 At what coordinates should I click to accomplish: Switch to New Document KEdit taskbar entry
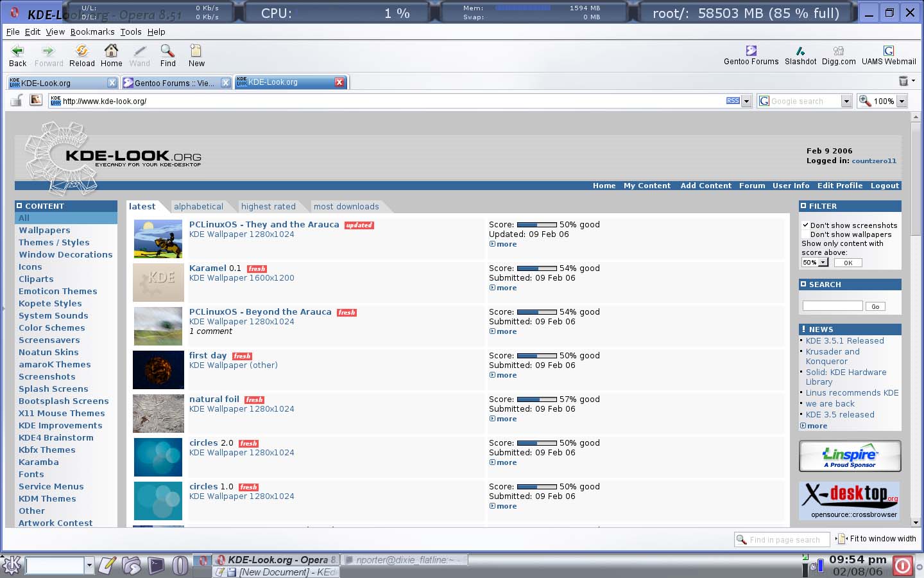[x=276, y=572]
